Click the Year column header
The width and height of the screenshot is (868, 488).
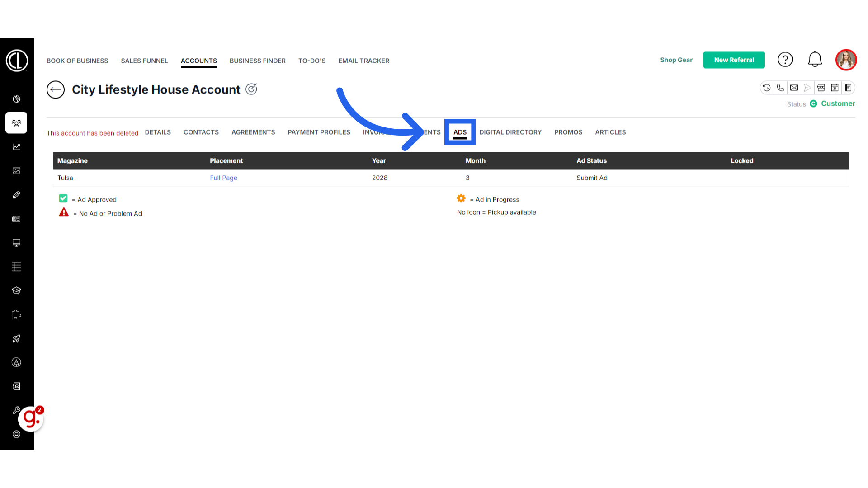[x=379, y=160]
